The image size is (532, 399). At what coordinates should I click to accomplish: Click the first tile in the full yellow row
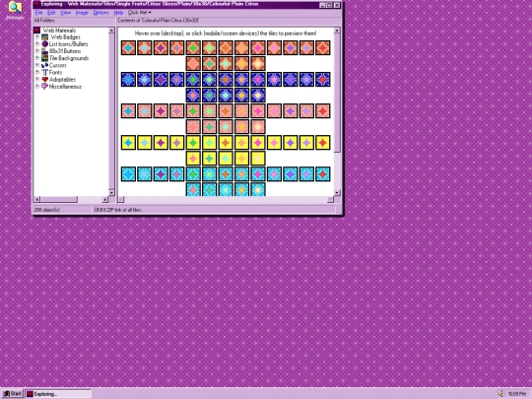[x=128, y=143]
